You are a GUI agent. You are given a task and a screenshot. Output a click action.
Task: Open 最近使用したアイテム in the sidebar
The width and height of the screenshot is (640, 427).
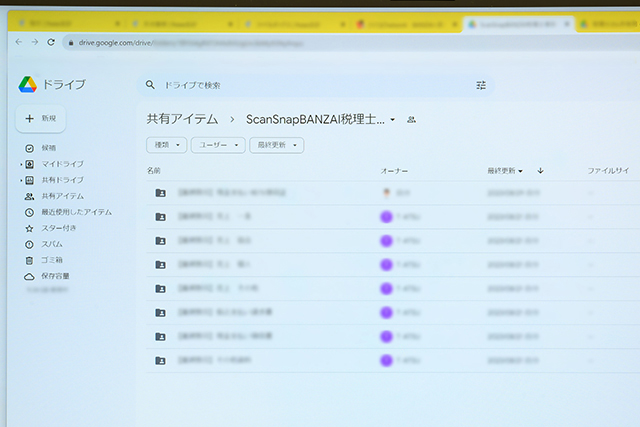tap(76, 212)
